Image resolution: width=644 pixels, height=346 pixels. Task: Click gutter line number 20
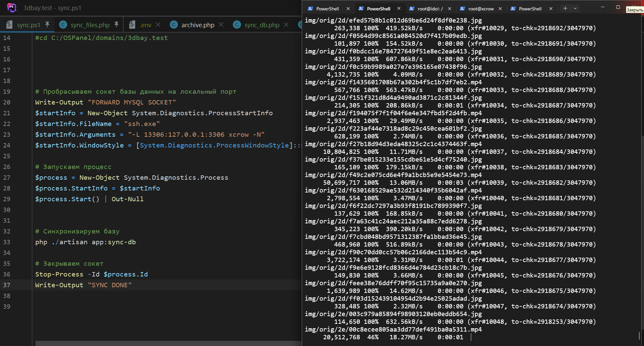tap(7, 102)
